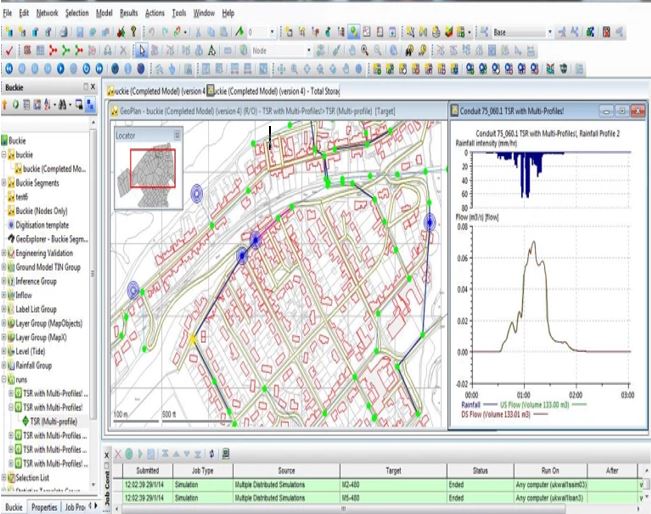
Task: Open the Results menu
Action: (x=129, y=13)
